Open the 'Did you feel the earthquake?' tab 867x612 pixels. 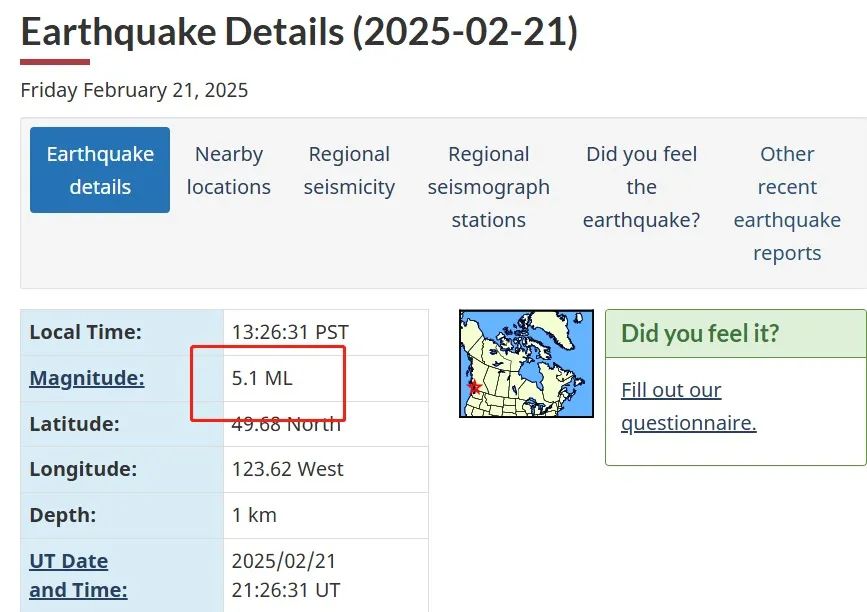(x=641, y=187)
